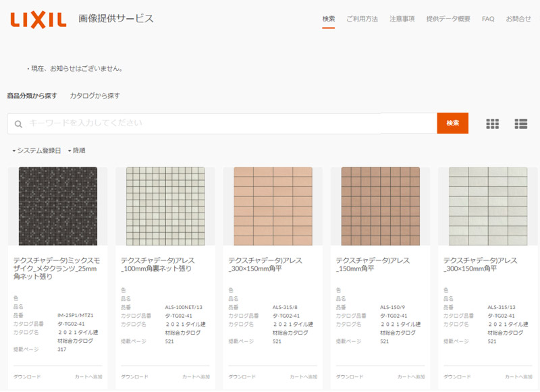Viewport: 540px width, 392px height.
Task: Select the 商品分類から探す tab
Action: pos(32,96)
